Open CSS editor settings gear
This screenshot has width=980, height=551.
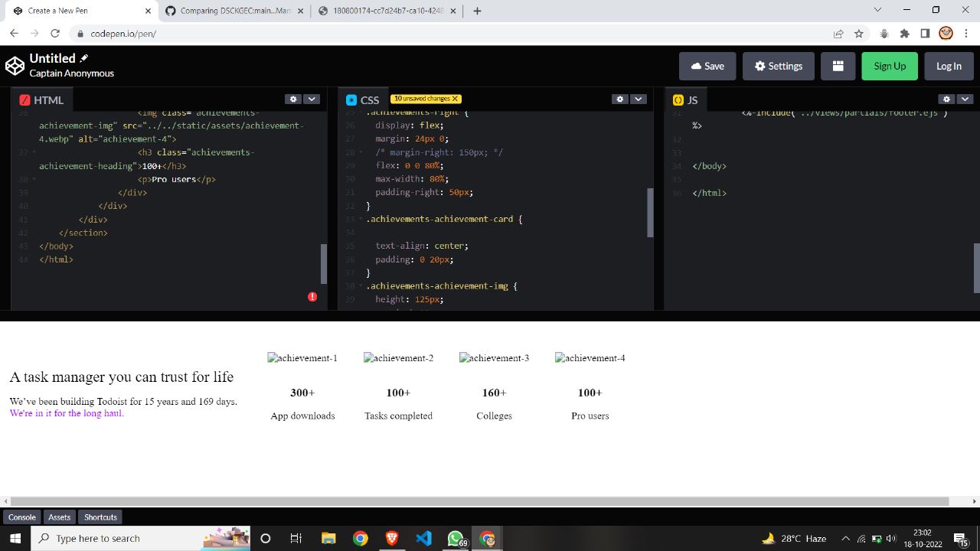tap(620, 99)
